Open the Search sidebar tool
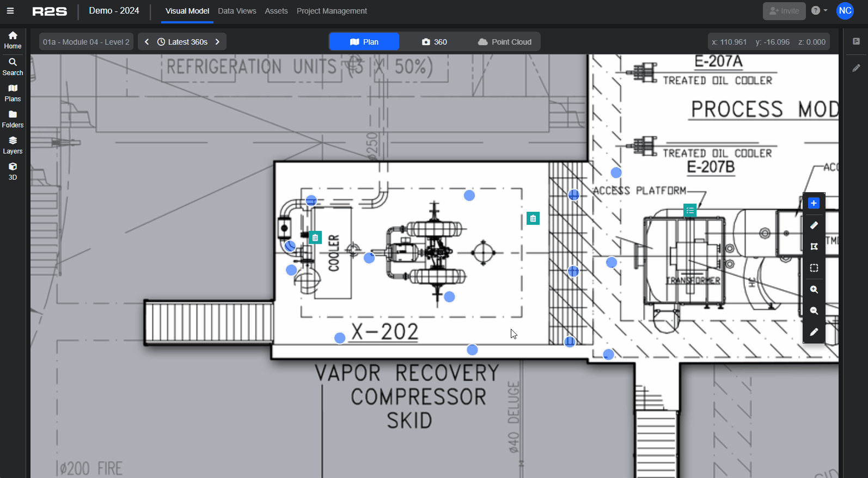The image size is (868, 478). [x=13, y=67]
